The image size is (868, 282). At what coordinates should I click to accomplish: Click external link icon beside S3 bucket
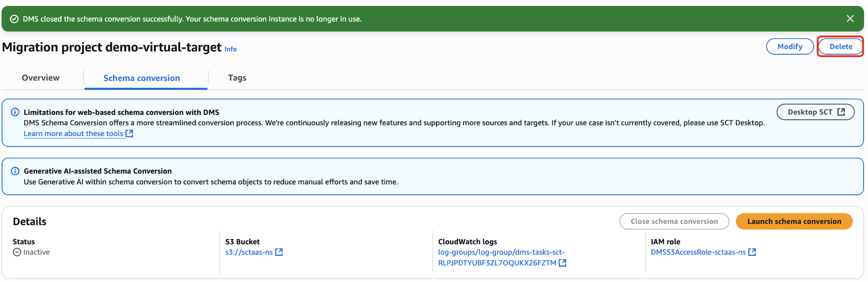279,252
